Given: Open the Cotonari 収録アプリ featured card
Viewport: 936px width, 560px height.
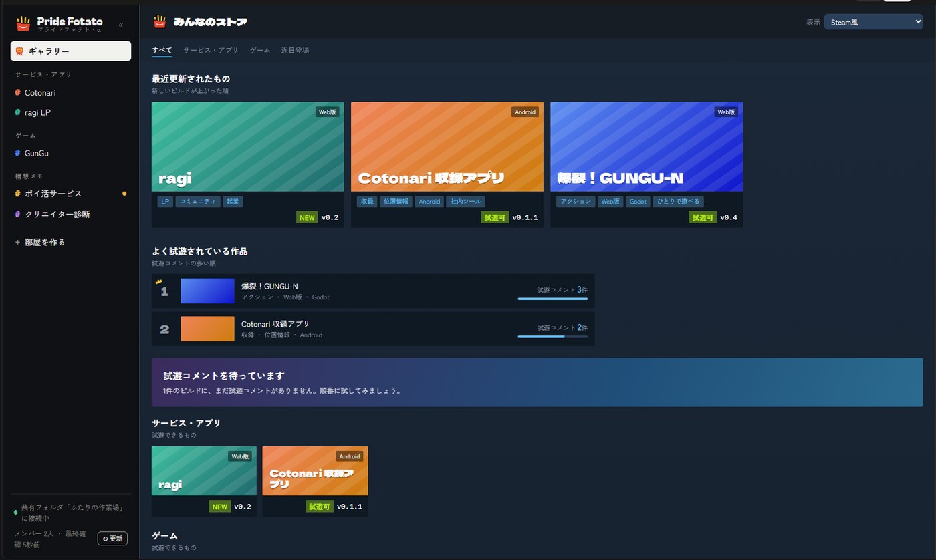Looking at the screenshot, I should point(447,164).
